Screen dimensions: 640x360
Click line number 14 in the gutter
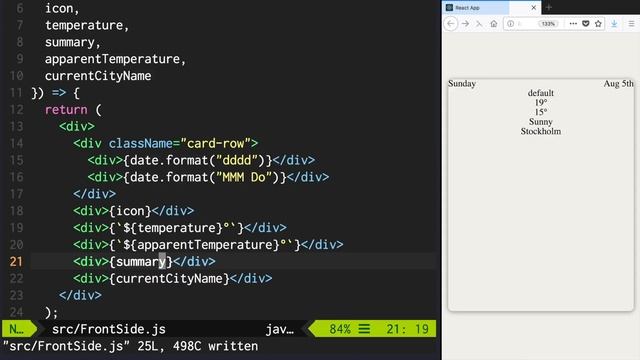click(16, 143)
